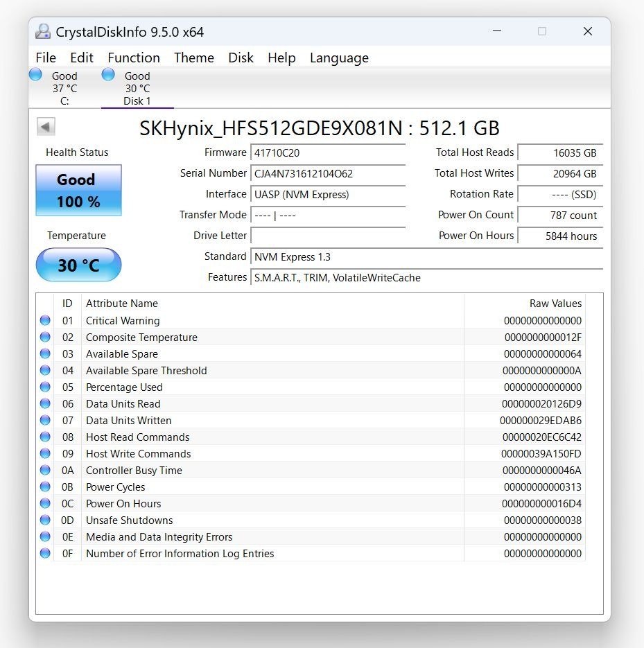This screenshot has width=644, height=648.
Task: Select the Host Read Commands attribute name
Action: [138, 437]
